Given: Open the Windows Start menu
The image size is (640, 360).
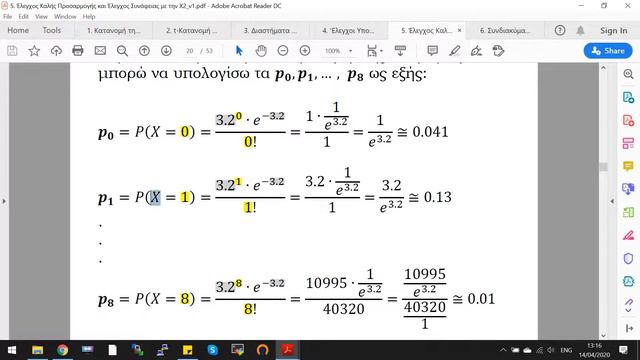Looking at the screenshot, I should point(12,350).
